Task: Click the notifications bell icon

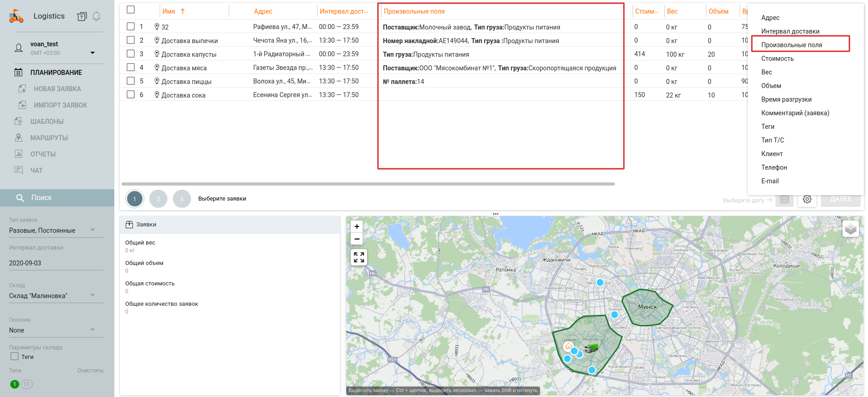Action: coord(96,17)
